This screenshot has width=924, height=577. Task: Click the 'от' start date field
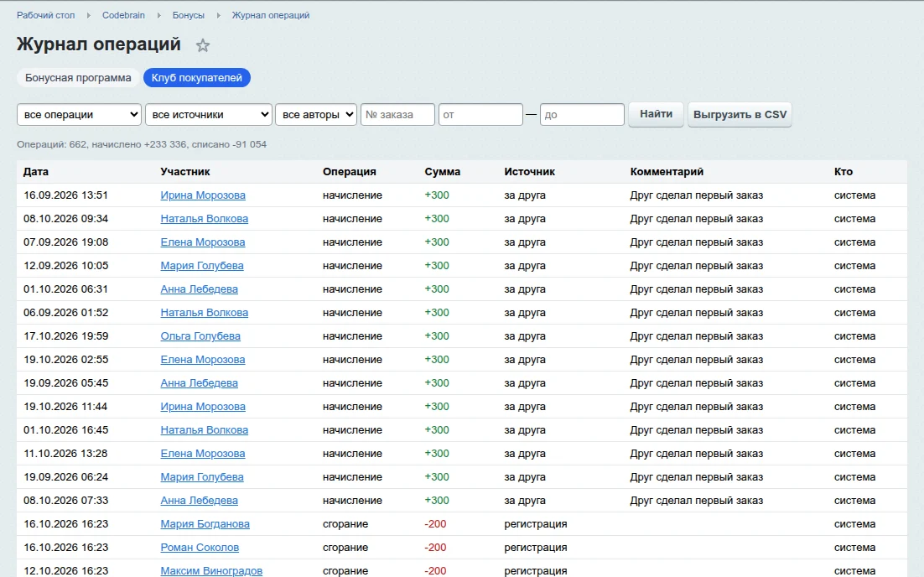pyautogui.click(x=480, y=114)
